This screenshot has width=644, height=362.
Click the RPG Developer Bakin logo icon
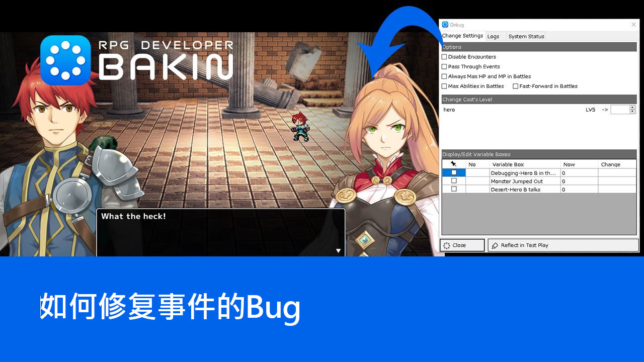65,60
